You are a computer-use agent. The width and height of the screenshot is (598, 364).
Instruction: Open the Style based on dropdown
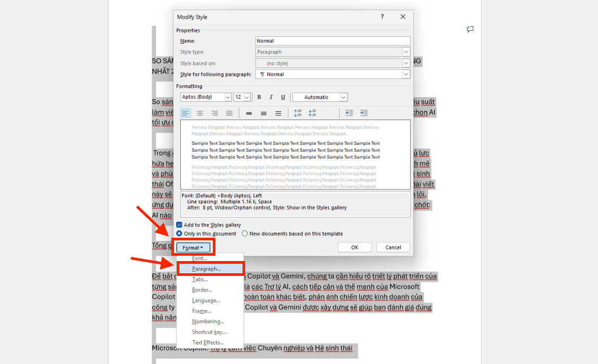coord(406,63)
